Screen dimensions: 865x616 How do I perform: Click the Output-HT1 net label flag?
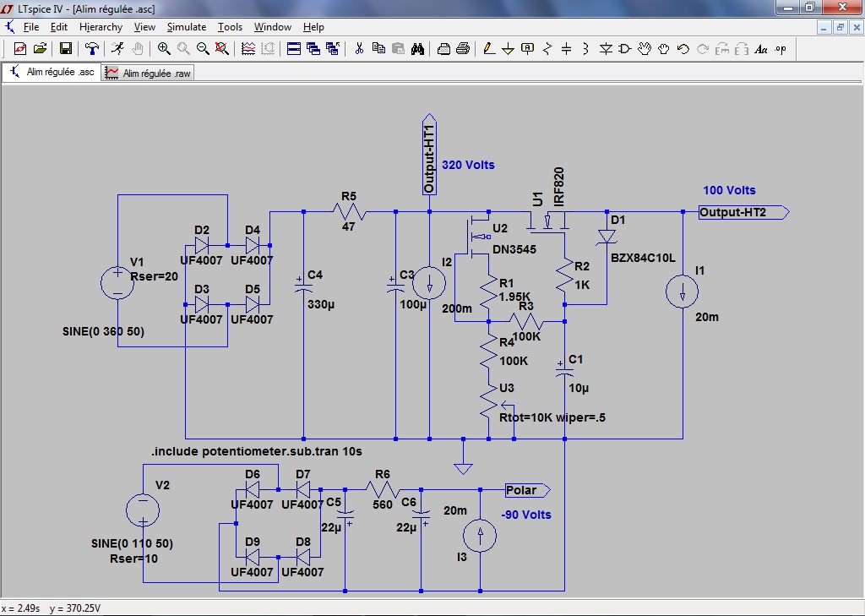coord(429,154)
